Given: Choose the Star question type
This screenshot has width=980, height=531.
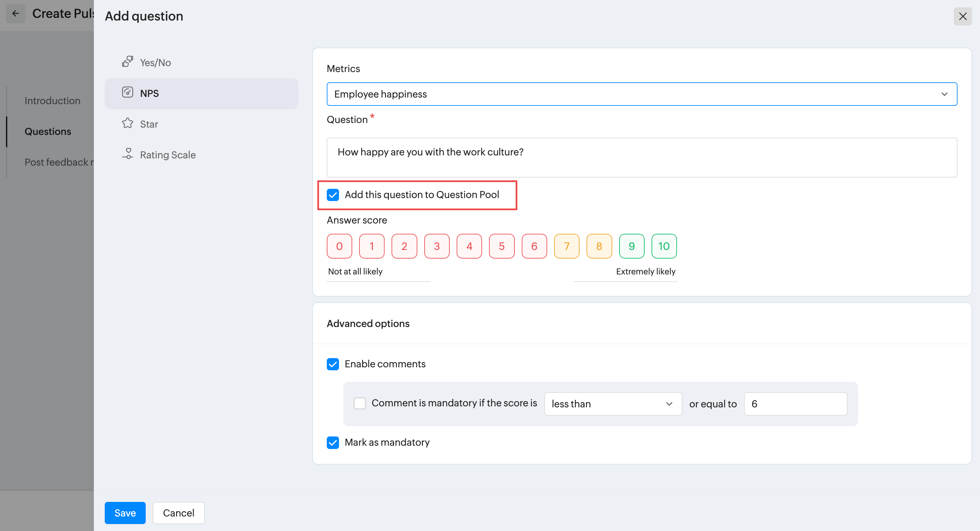Looking at the screenshot, I should pos(201,124).
